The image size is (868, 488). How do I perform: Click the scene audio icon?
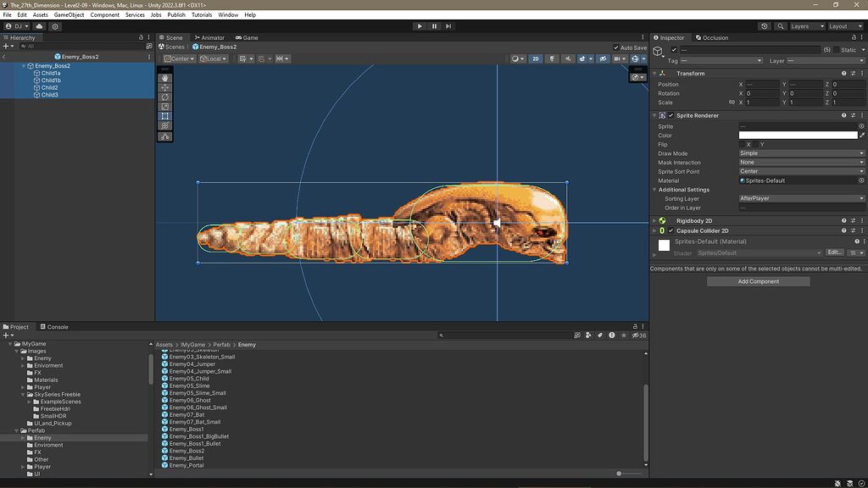569,58
